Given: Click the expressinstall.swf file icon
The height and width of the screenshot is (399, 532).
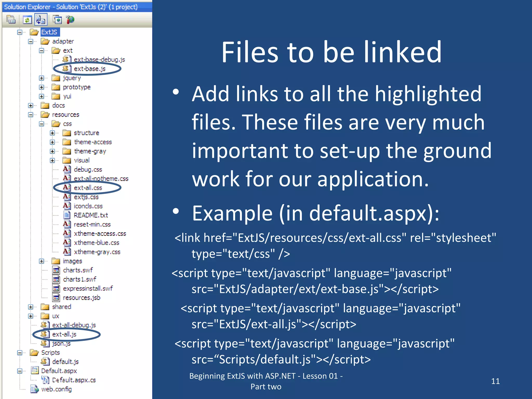Looking at the screenshot, I should 56,288.
